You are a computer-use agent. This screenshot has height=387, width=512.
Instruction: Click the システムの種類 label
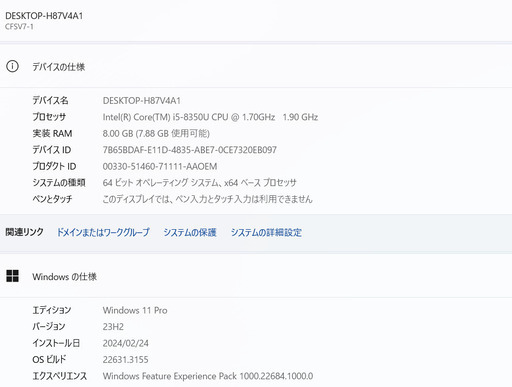pos(59,182)
